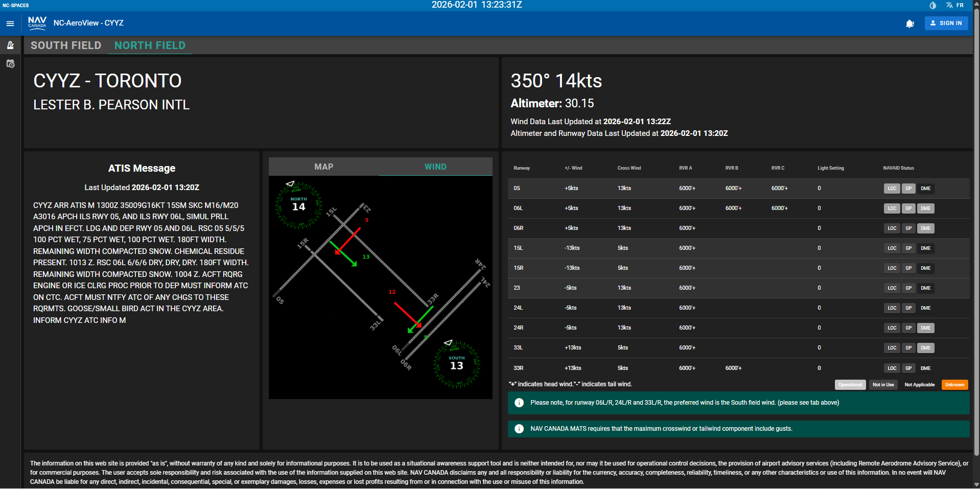Click the SIGN IN button
Viewport: 980px width, 489px height.
(x=946, y=23)
